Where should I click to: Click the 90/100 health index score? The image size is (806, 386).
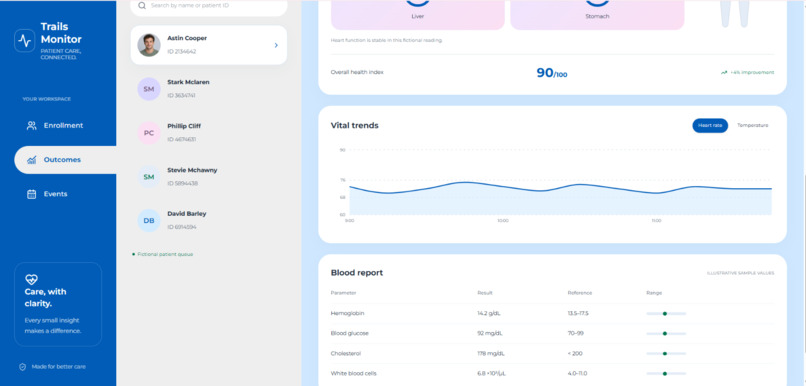pos(552,73)
